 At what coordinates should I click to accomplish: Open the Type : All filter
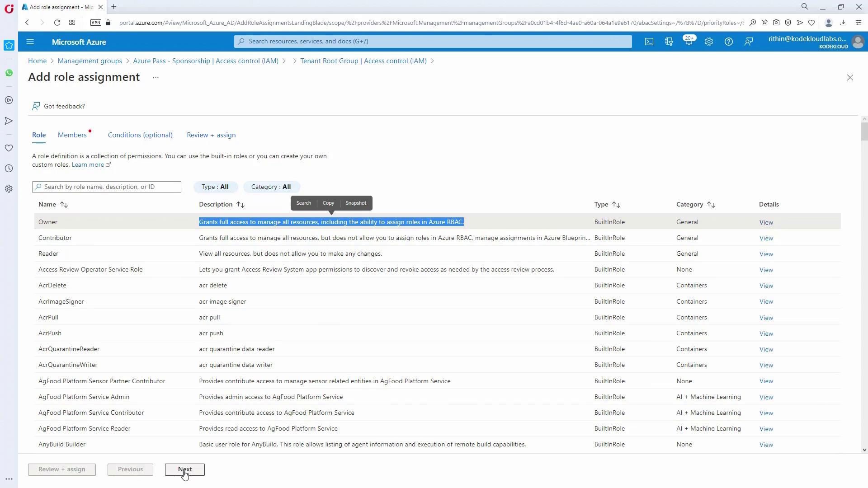click(x=215, y=187)
